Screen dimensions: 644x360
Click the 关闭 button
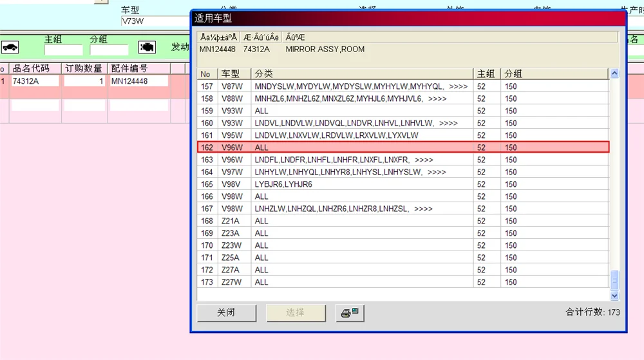tap(226, 313)
